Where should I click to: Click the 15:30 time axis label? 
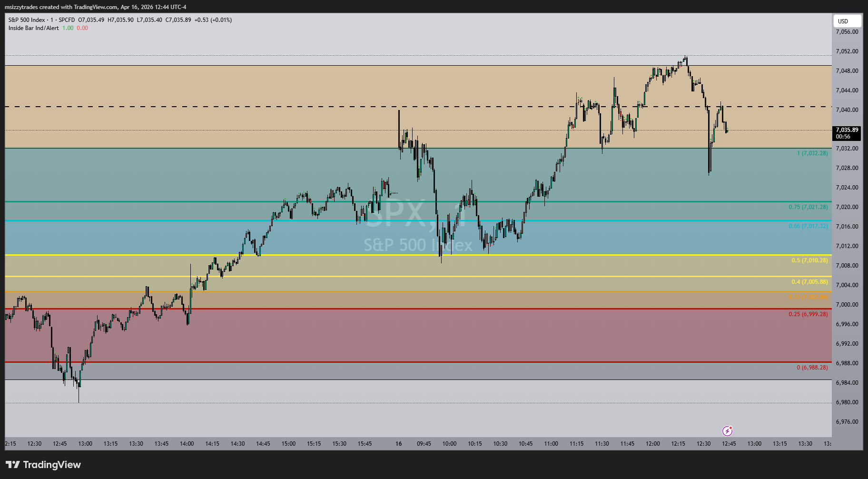[339, 444]
